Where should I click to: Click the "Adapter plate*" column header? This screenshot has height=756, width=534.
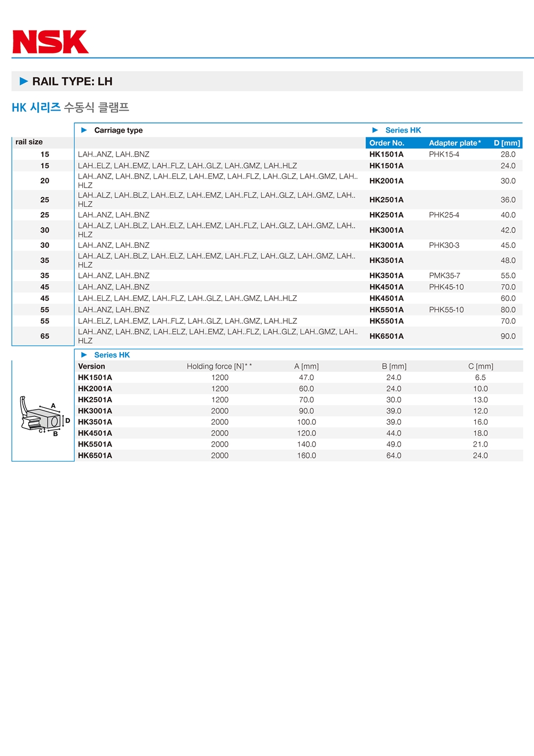click(455, 143)
